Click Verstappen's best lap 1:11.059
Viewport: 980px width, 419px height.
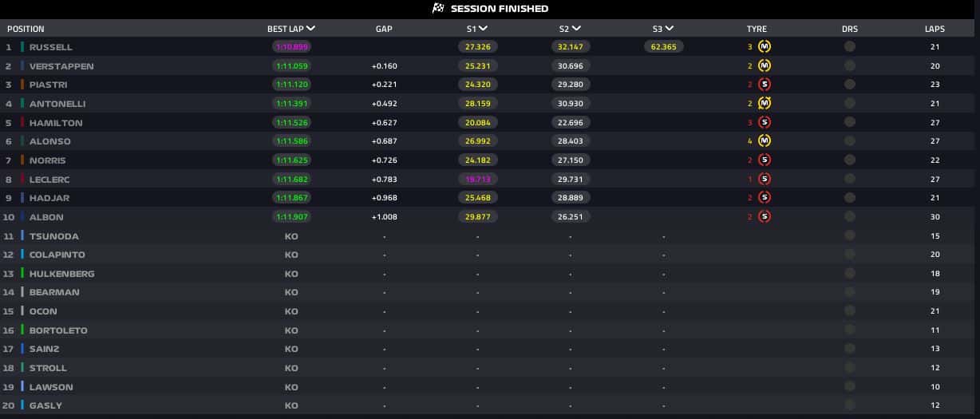pyautogui.click(x=291, y=65)
